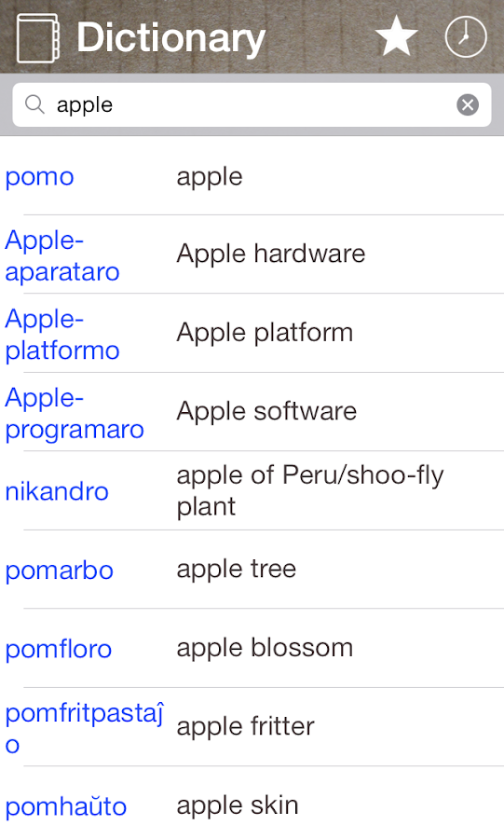Select the Apple hardware translation

click(x=271, y=254)
